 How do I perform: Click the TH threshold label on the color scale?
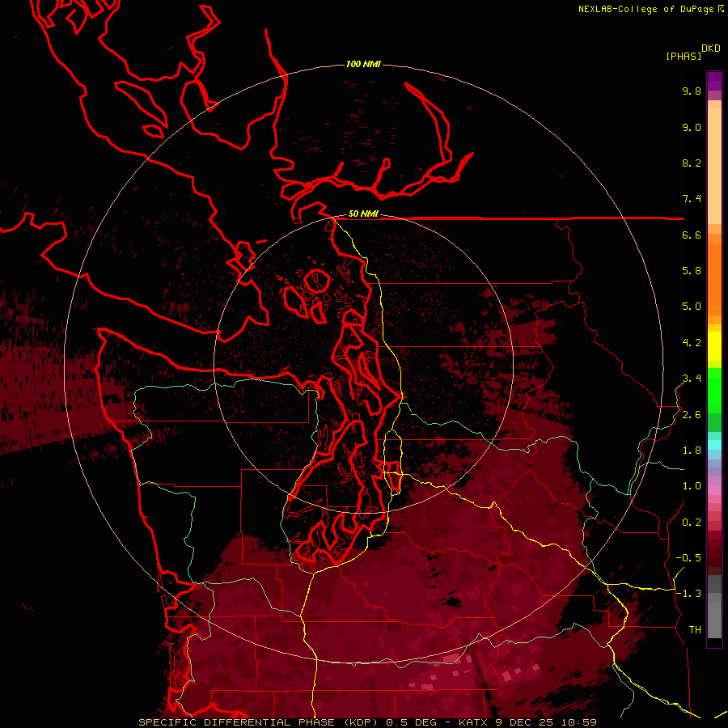695,630
